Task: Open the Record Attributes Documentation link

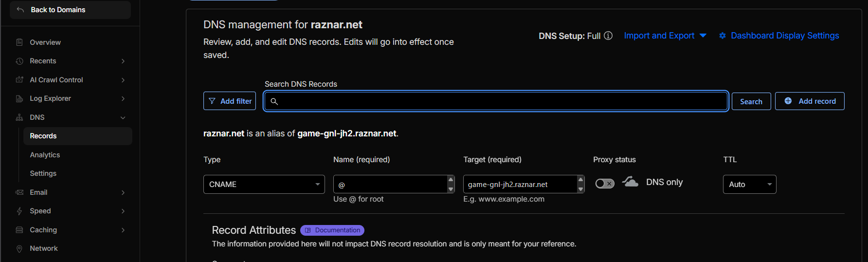Action: tap(332, 230)
